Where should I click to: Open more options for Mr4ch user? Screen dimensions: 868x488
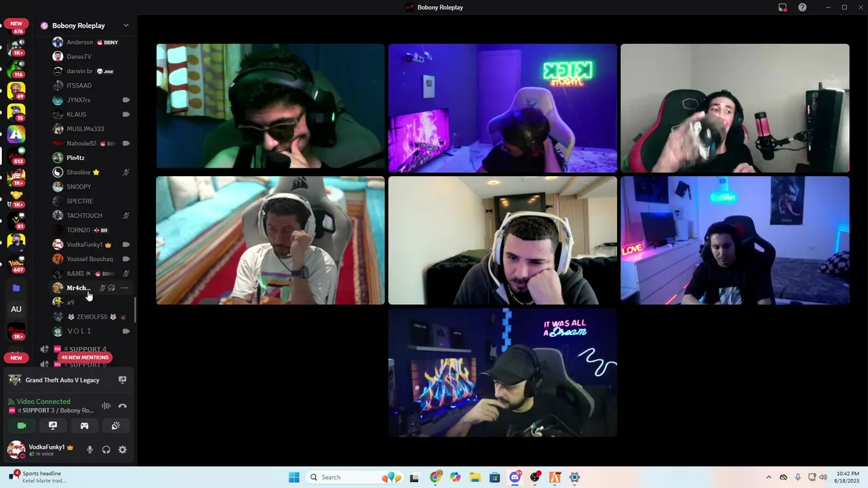tap(124, 288)
